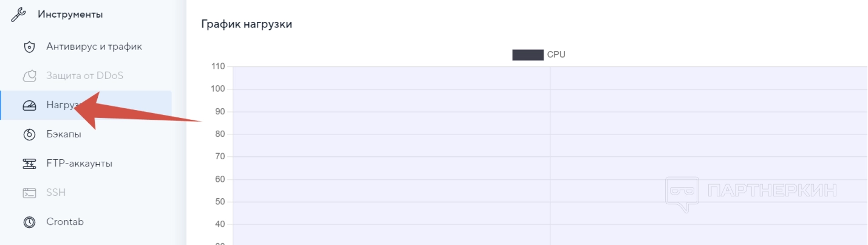
Task: Click the gauge icon of the highlighted Нагрузка item
Action: click(29, 105)
